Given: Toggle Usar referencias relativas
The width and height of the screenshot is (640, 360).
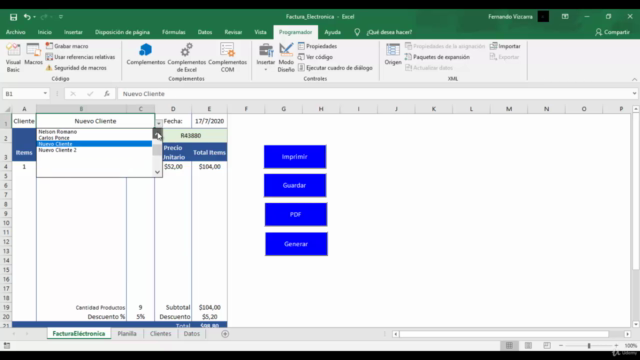Looking at the screenshot, I should (80, 57).
